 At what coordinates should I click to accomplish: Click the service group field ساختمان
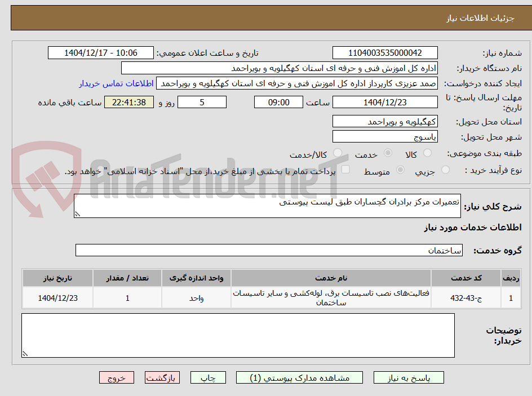(269, 250)
